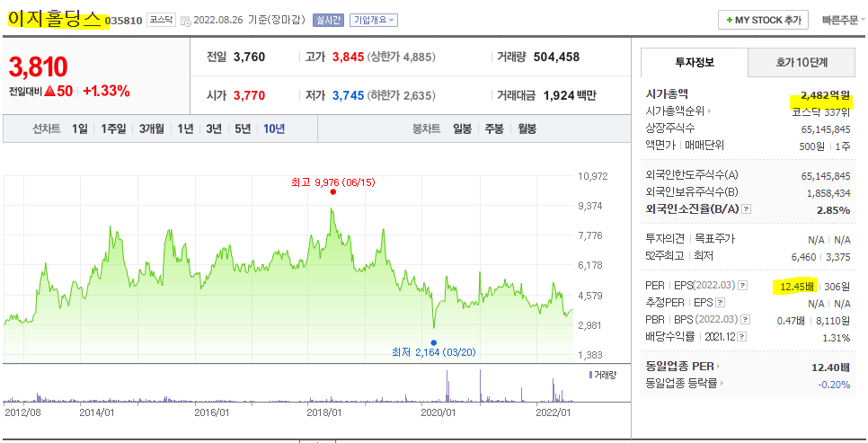
Task: Click the 실시간 real-time badge
Action: pyautogui.click(x=328, y=21)
